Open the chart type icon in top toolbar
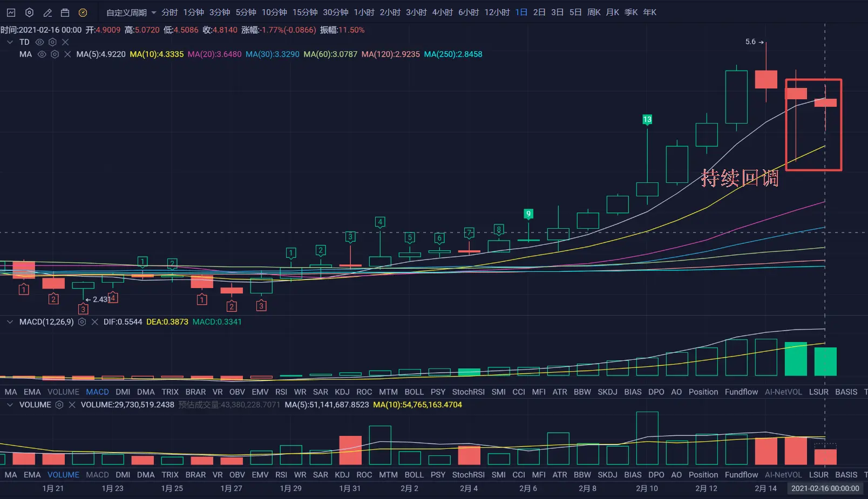The height and width of the screenshot is (499, 868). [11, 12]
